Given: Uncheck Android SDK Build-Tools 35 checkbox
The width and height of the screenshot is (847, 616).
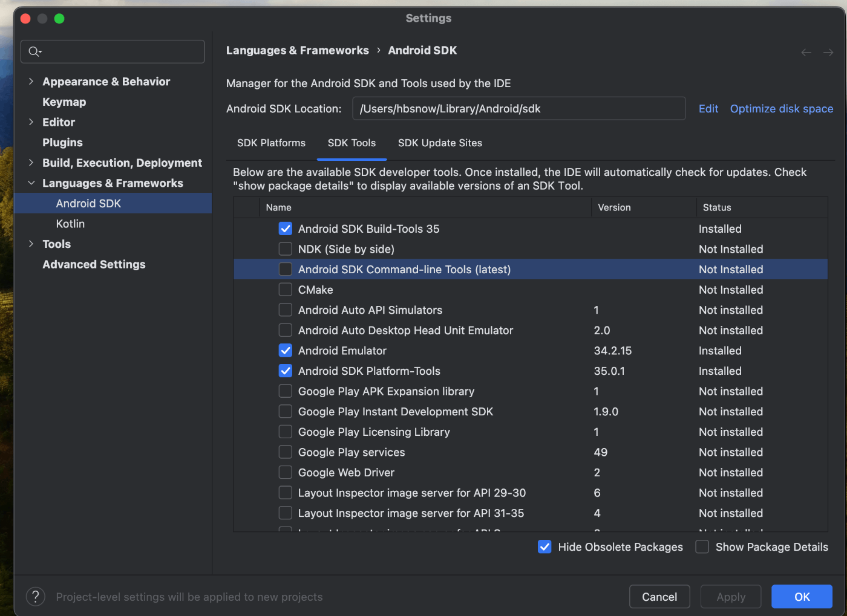Looking at the screenshot, I should pos(286,229).
